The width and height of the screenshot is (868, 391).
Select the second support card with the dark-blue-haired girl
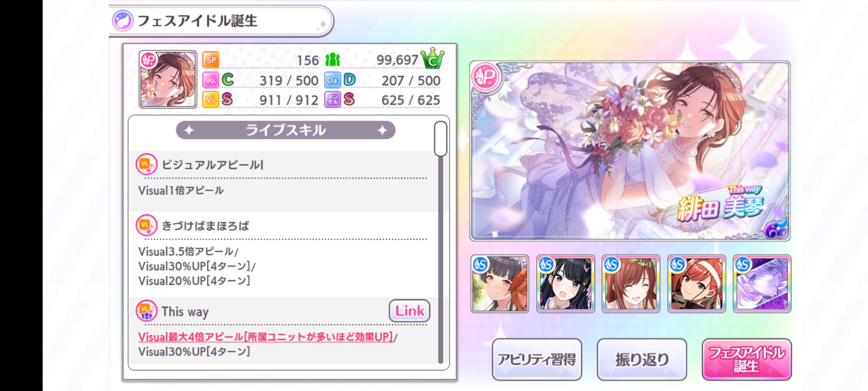[565, 284]
